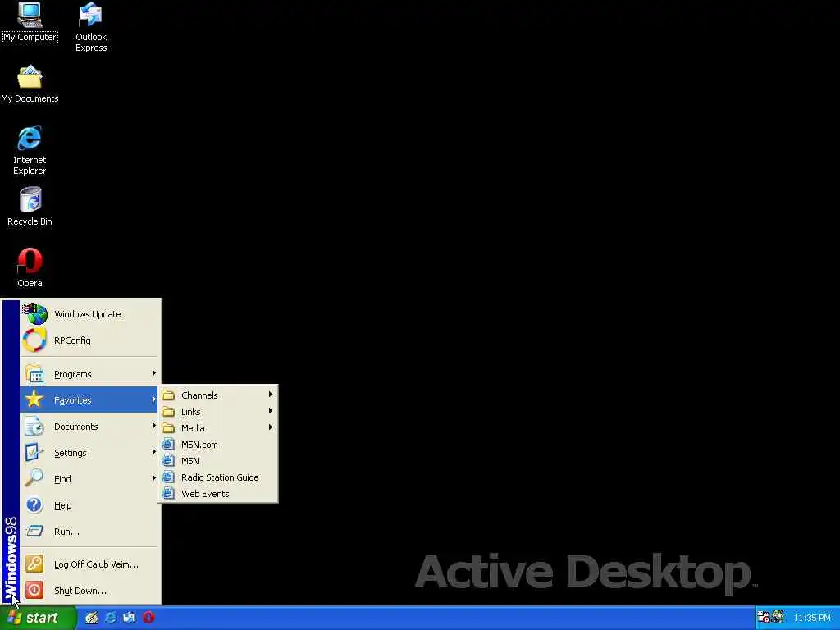Expand the Media favorites folder
The height and width of the screenshot is (630, 840).
click(218, 428)
